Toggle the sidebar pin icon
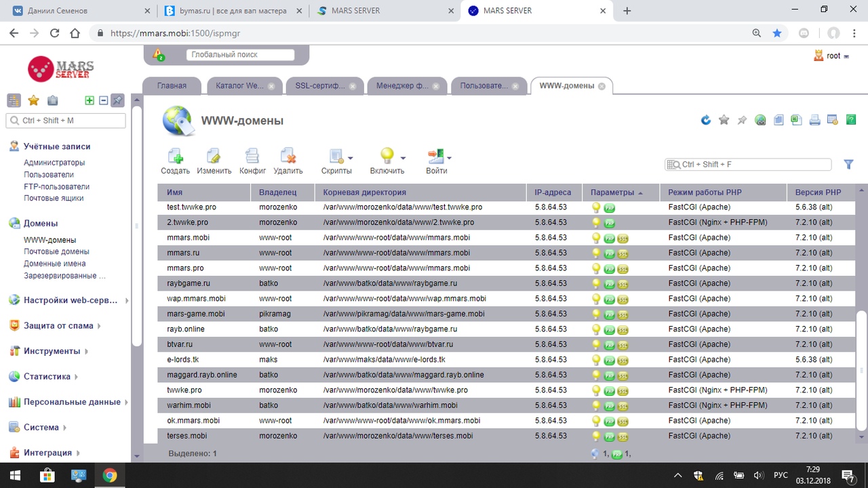The width and height of the screenshot is (868, 488). tap(117, 100)
